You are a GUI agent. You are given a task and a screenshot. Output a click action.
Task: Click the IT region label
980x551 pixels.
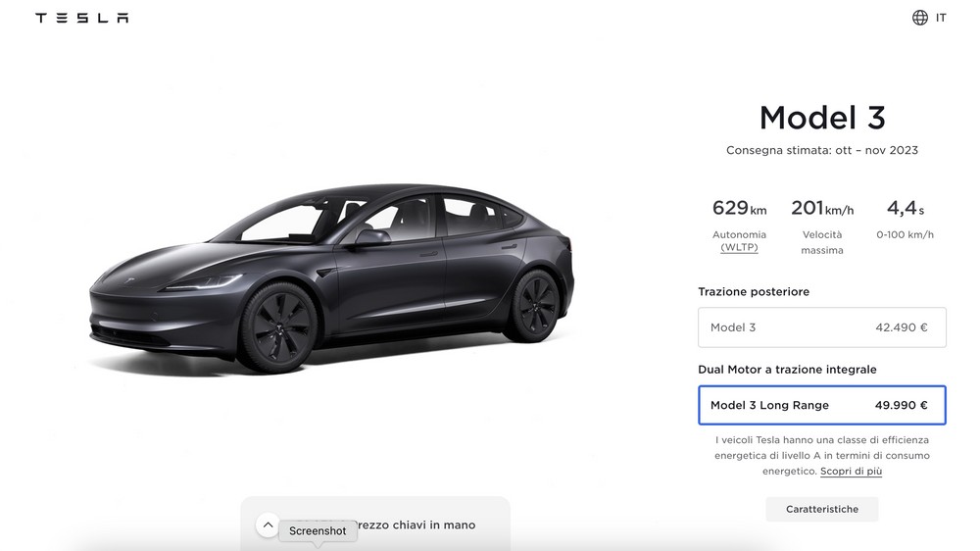pos(941,18)
